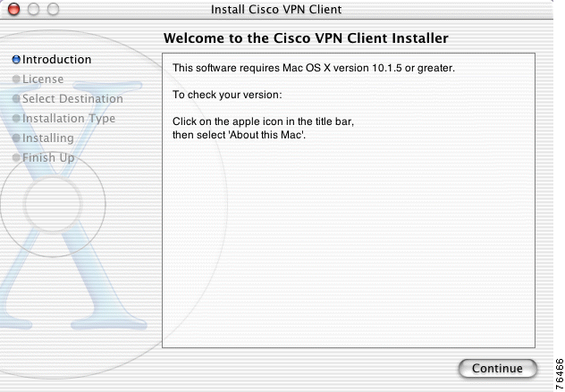The image size is (565, 392).
Task: Click the Installing step bullet
Action: pyautogui.click(x=16, y=138)
